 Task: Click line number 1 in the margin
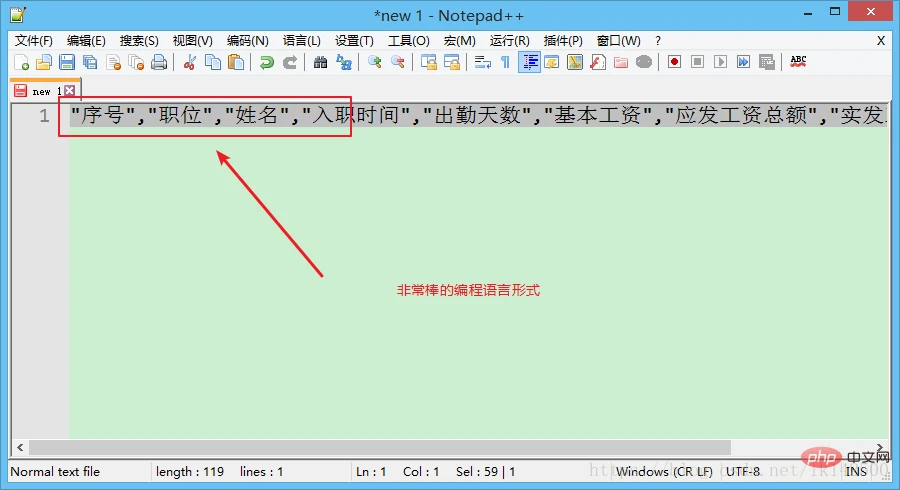[x=44, y=116]
